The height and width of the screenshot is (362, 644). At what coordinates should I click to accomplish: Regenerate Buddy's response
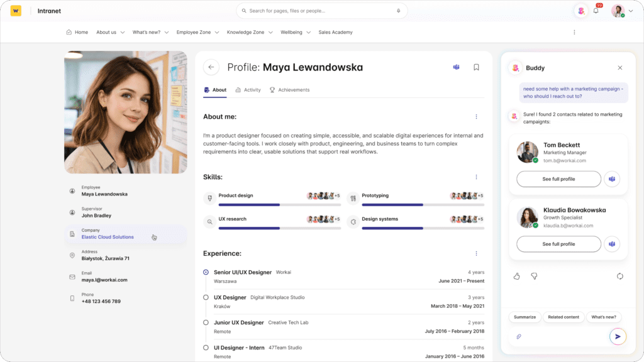click(619, 276)
